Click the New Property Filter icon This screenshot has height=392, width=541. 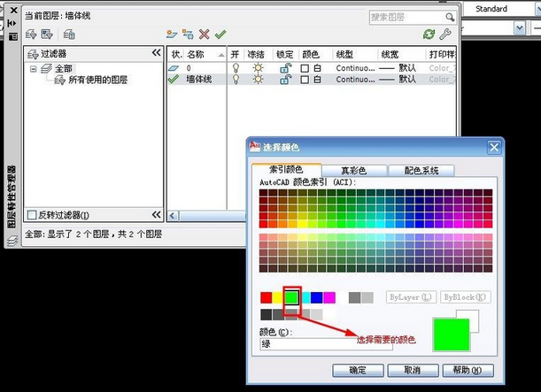31,34
